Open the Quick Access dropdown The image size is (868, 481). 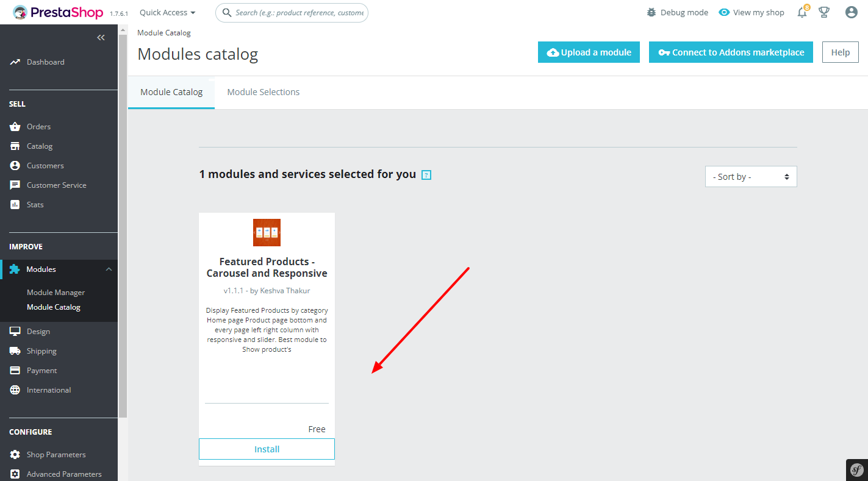(168, 12)
